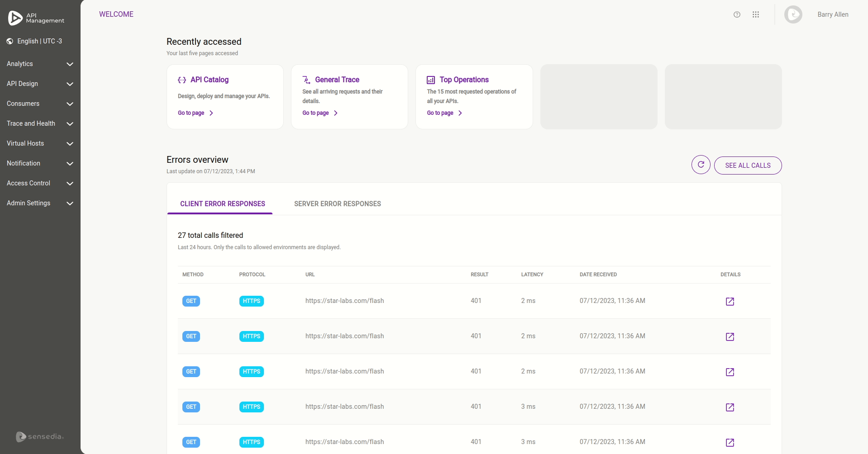Click Barry Allen's profile avatar

click(793, 14)
